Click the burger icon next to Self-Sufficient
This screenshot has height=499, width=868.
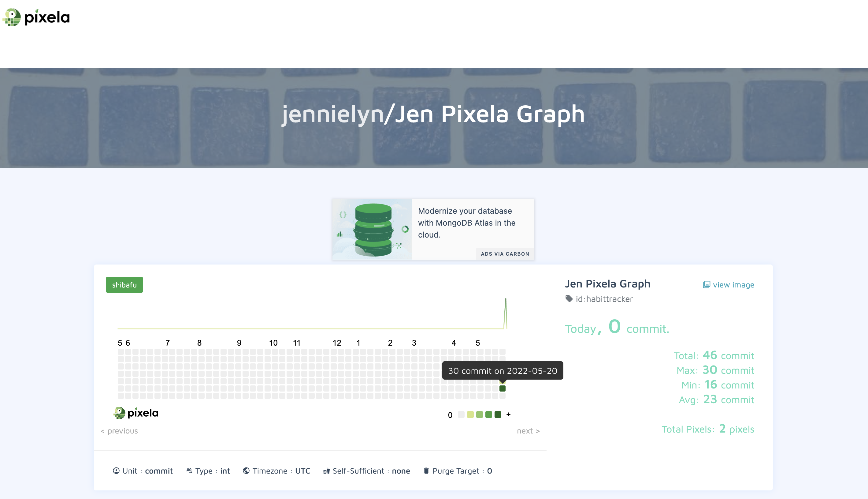326,471
